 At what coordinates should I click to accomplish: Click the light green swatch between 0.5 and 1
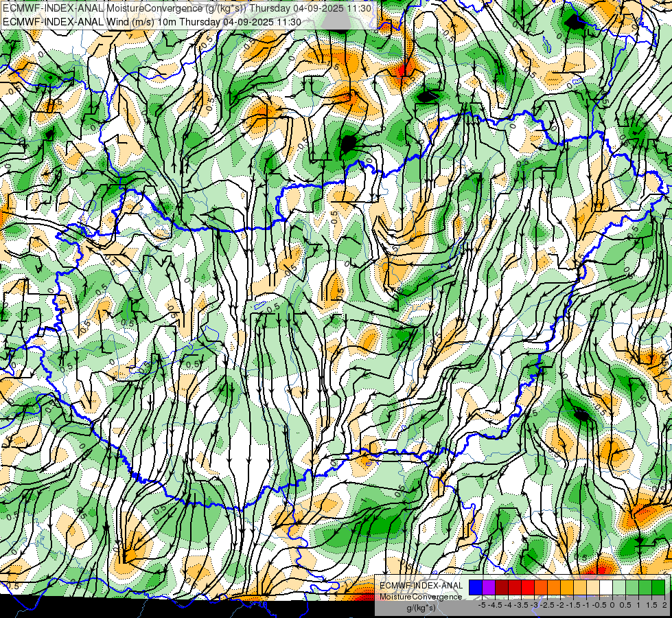632,588
